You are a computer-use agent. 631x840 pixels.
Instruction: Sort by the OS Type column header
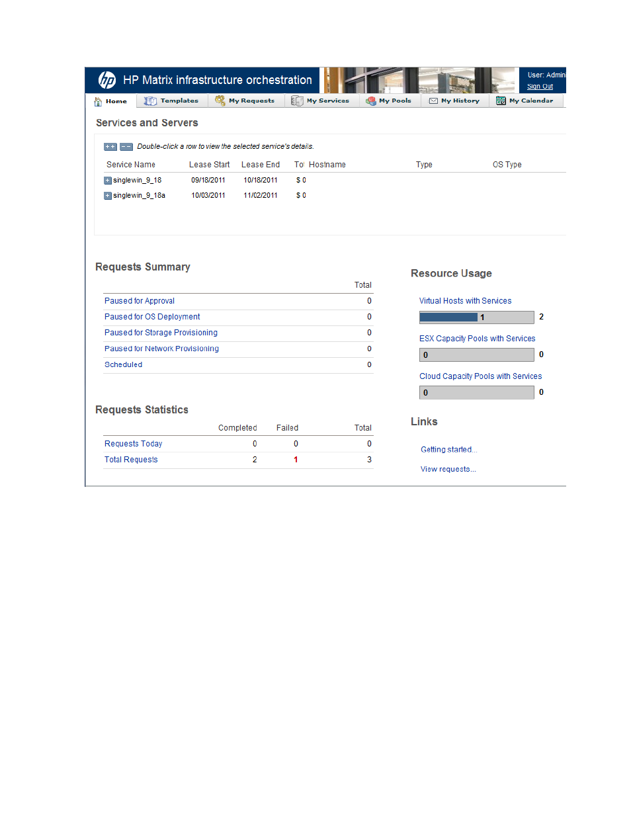507,165
